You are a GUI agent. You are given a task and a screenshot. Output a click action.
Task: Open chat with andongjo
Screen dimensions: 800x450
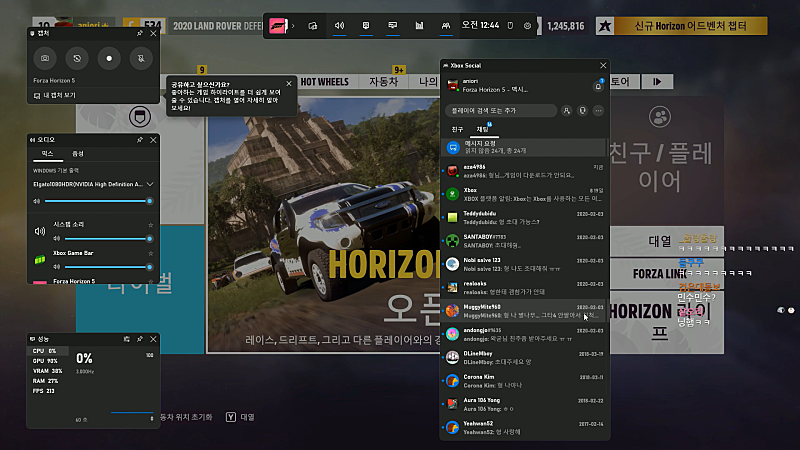click(524, 334)
